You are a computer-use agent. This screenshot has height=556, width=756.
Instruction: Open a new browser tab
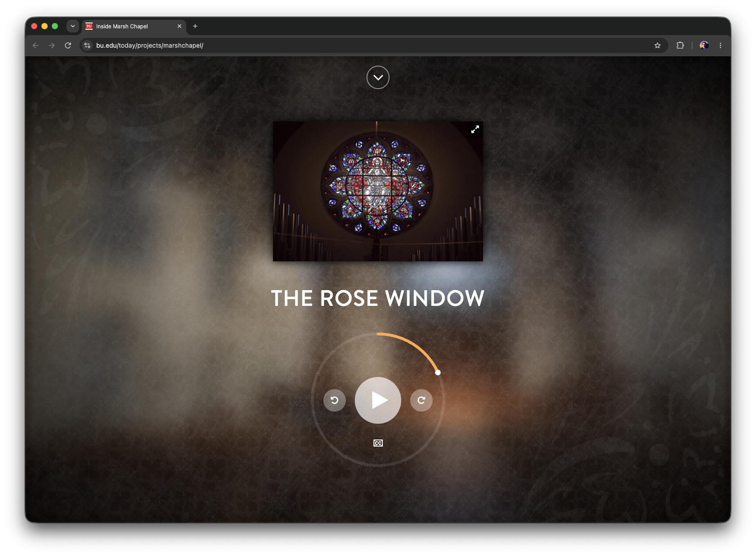[195, 27]
